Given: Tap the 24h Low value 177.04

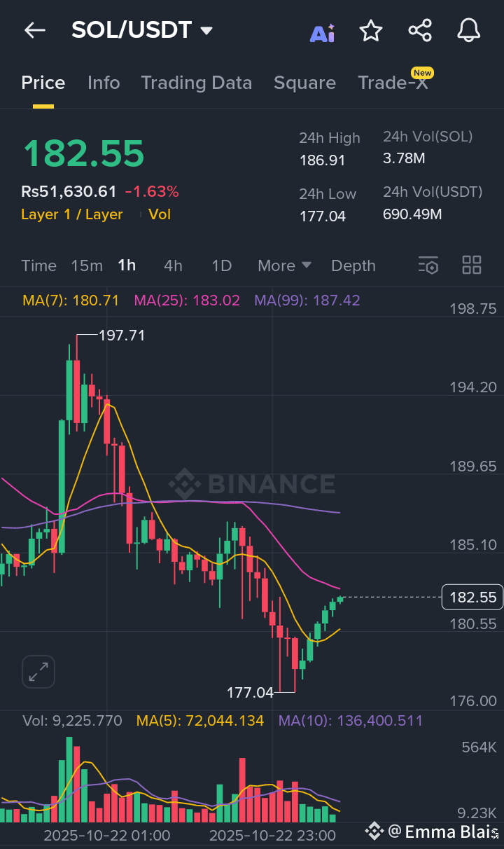Looking at the screenshot, I should click(x=323, y=216).
